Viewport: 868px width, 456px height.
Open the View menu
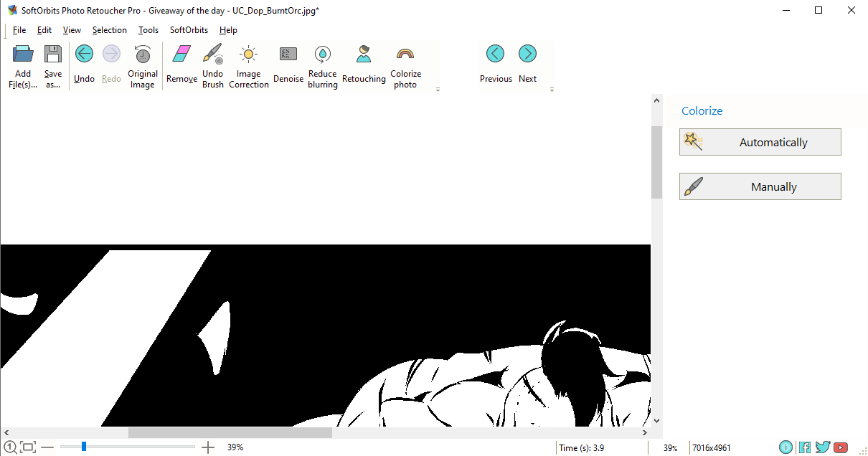point(72,30)
